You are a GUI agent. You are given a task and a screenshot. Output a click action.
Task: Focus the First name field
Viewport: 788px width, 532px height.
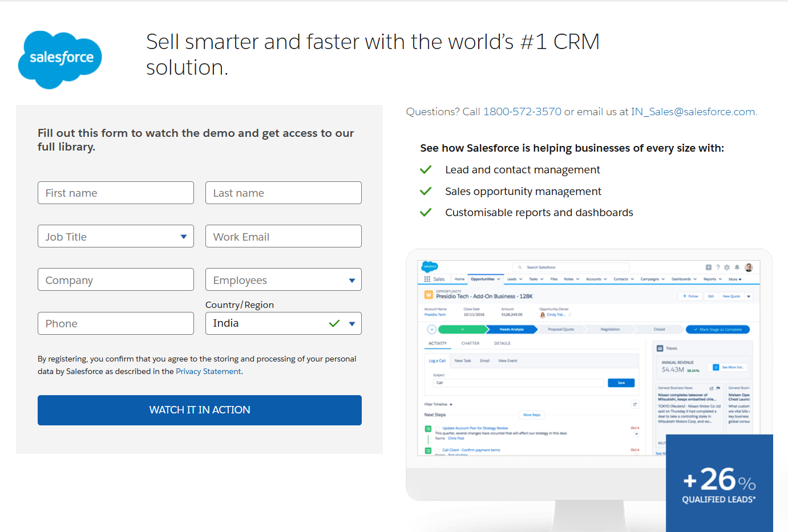click(x=116, y=193)
